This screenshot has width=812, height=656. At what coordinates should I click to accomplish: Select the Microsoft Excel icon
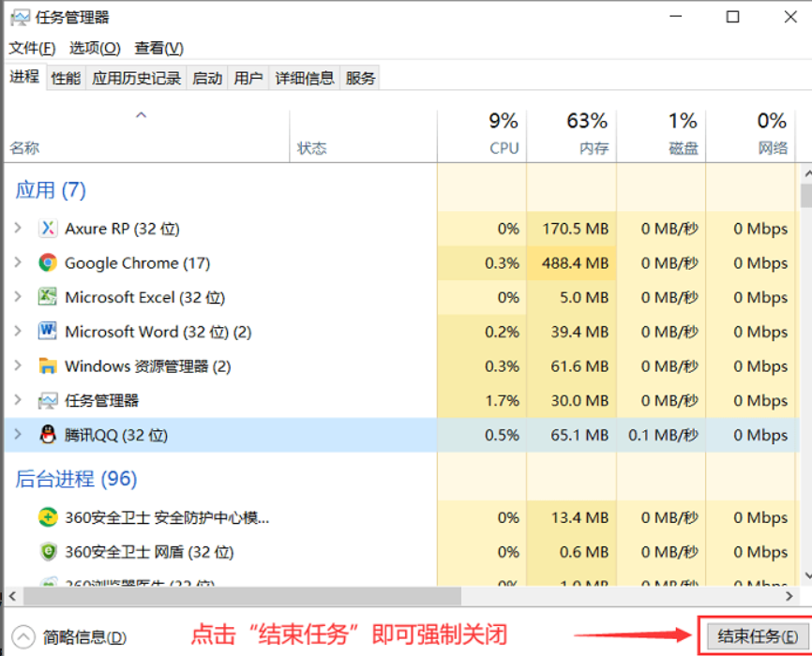48,297
